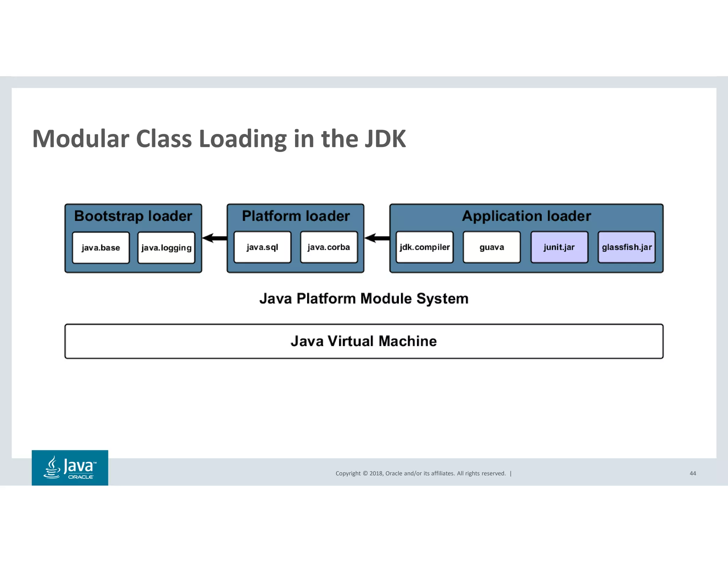Click the arrow from Platform to Bootstrap loader

tap(214, 238)
